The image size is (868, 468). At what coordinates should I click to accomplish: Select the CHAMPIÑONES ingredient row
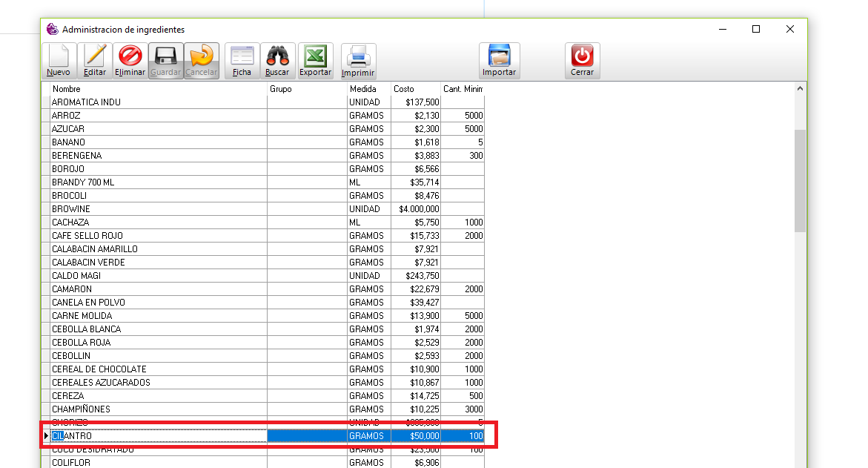pyautogui.click(x=159, y=409)
